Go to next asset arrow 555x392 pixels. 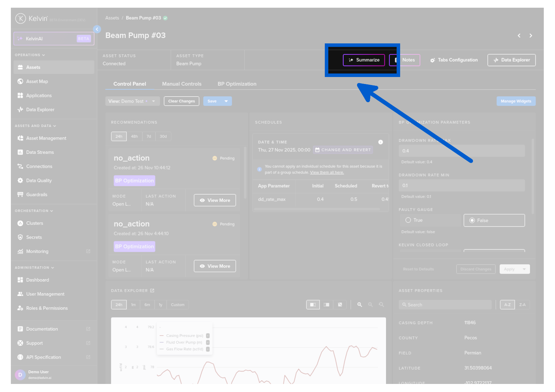(x=531, y=36)
